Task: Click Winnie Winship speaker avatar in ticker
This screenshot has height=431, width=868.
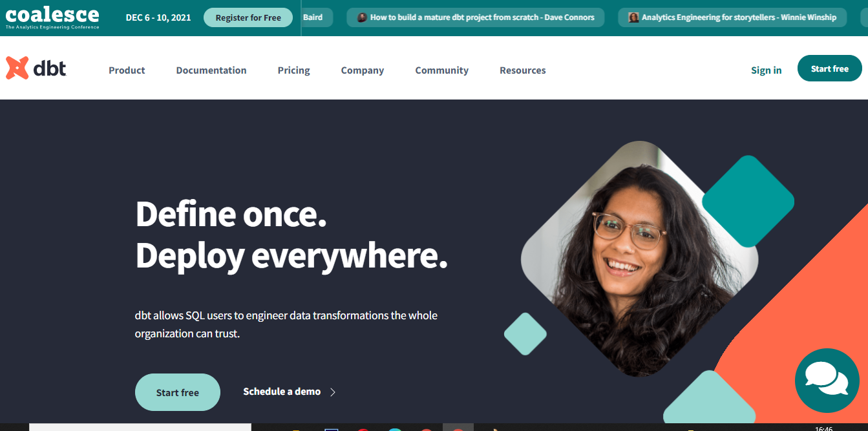Action: tap(633, 17)
